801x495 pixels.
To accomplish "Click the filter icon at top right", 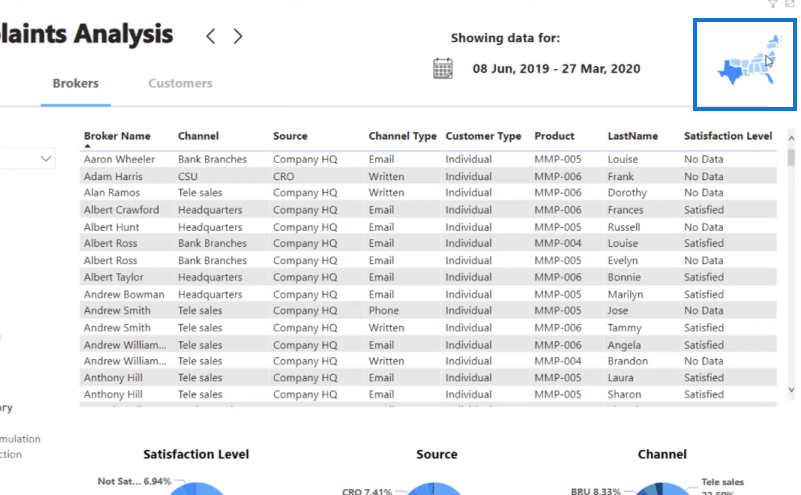I will pos(773,4).
